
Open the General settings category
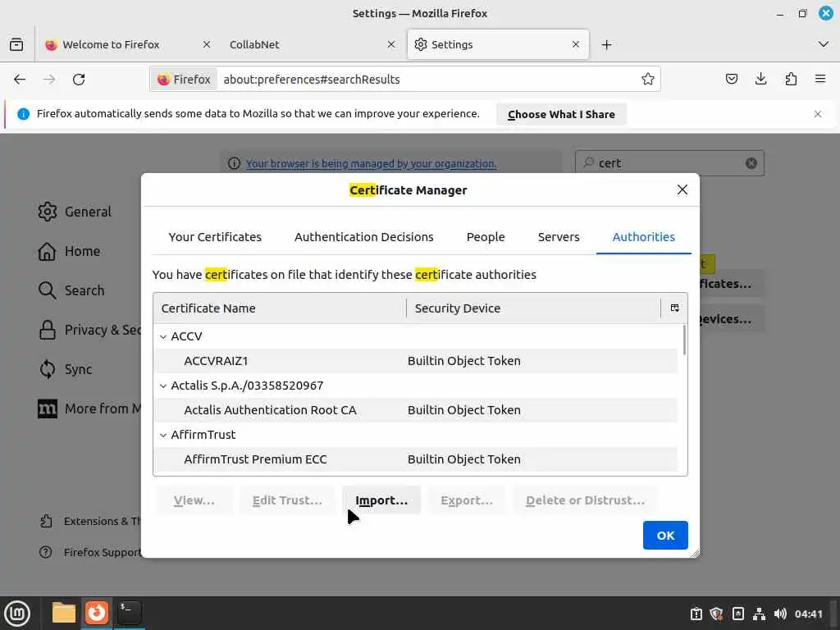[75, 212]
